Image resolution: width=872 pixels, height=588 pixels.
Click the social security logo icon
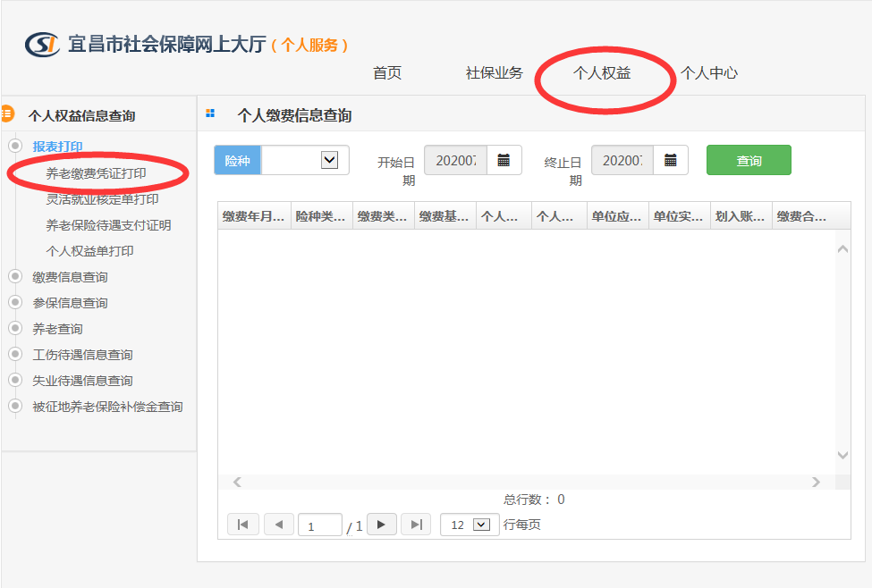pos(42,44)
